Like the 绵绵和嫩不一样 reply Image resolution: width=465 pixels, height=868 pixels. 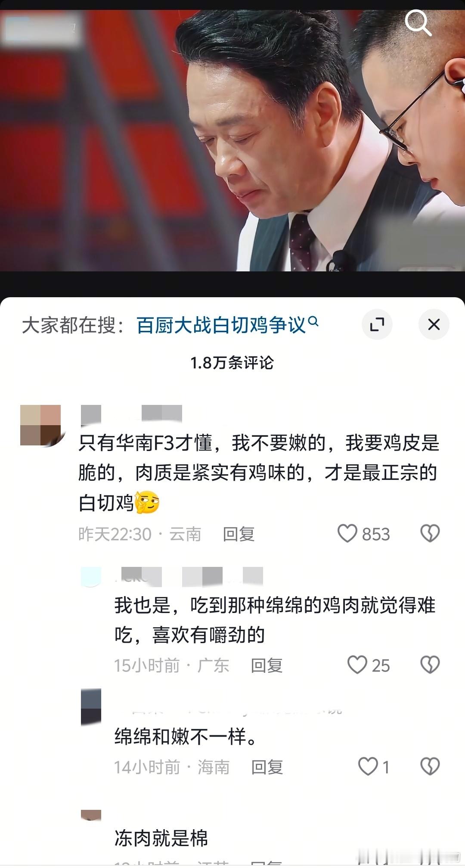coord(368,766)
